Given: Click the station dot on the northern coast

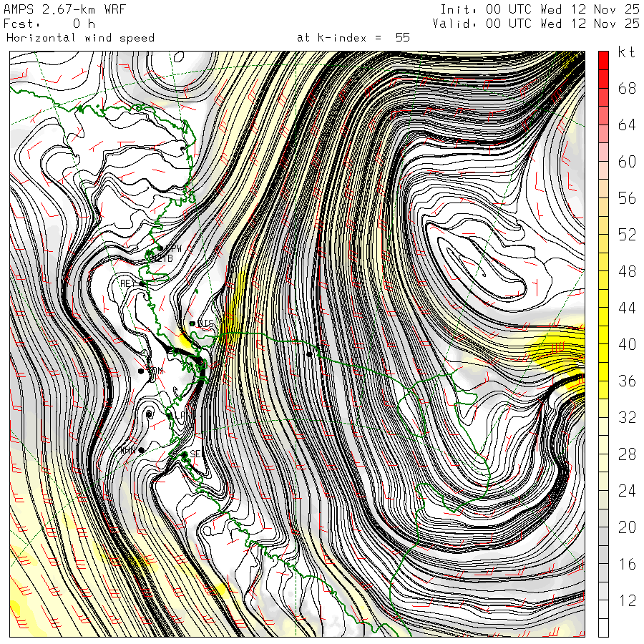Looking at the screenshot, I should click(184, 148).
